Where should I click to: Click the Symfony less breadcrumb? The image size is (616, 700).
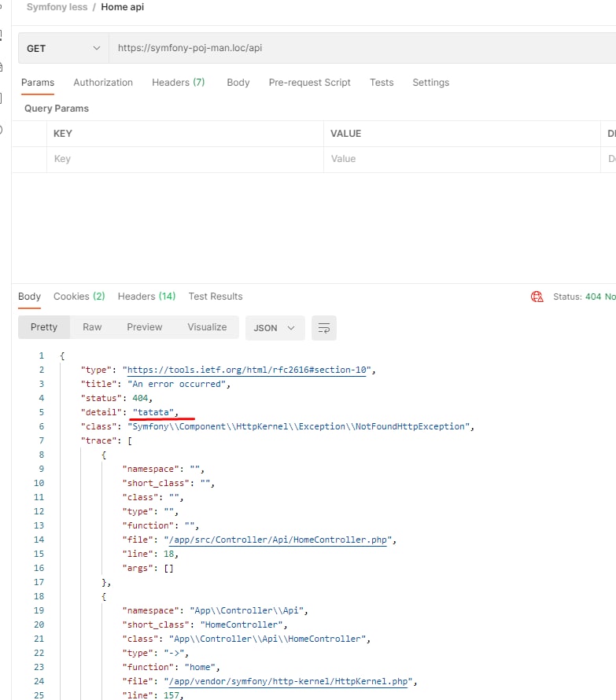coord(58,7)
